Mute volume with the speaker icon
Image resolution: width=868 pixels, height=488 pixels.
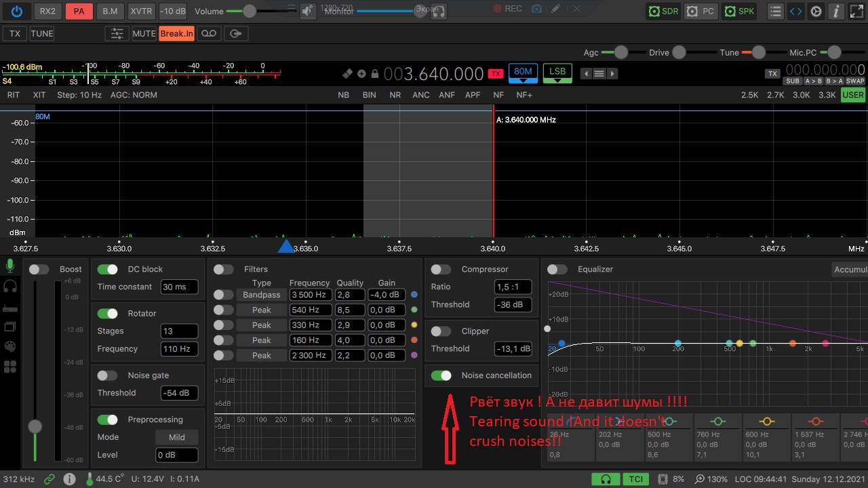308,11
